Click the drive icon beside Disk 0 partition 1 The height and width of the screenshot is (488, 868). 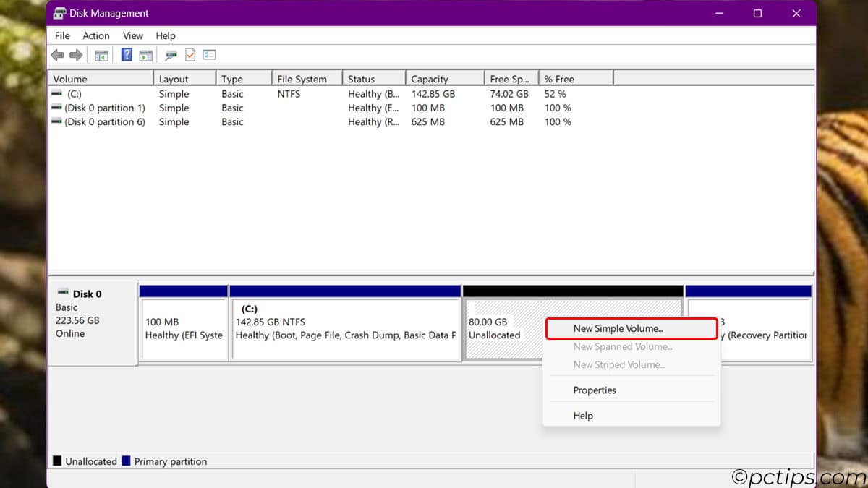[x=57, y=107]
